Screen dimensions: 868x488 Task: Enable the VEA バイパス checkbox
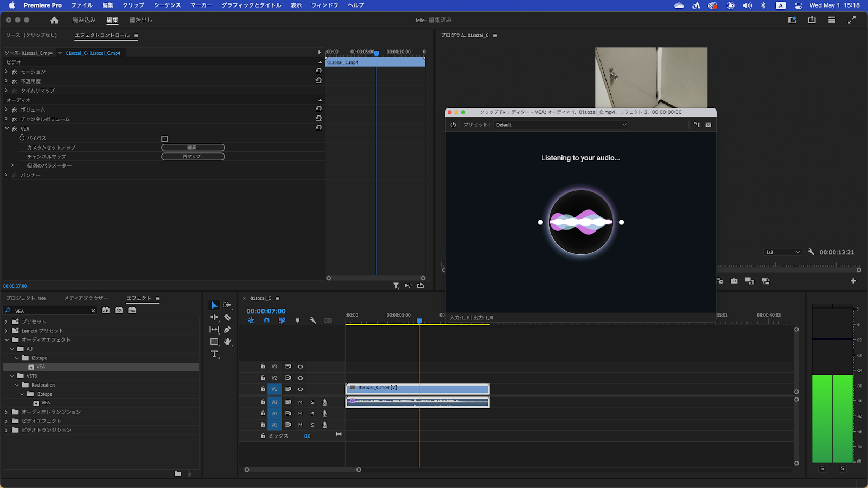[165, 139]
